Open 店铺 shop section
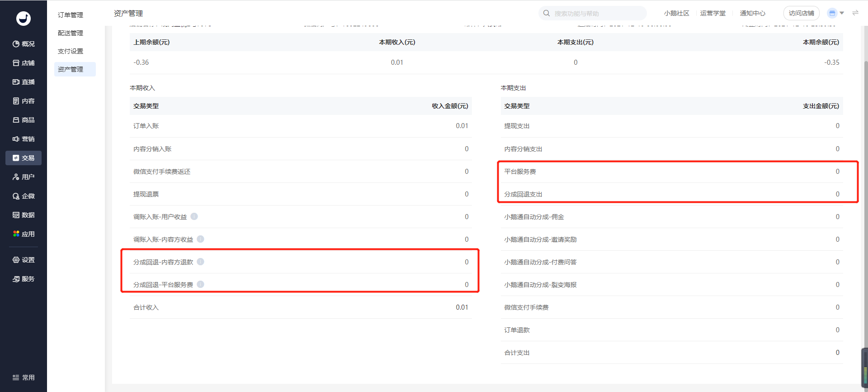The image size is (868, 392). (x=24, y=63)
